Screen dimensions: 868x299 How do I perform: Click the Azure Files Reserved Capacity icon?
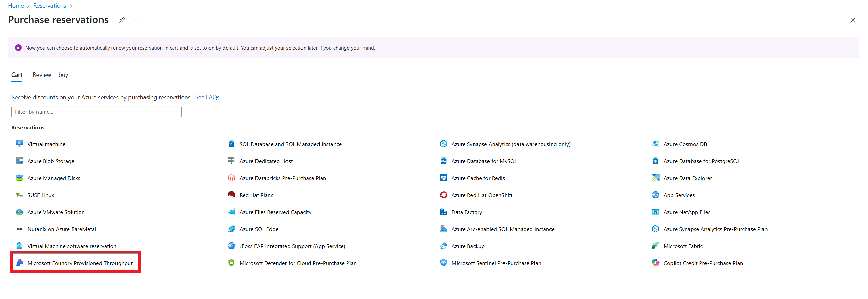[231, 212]
